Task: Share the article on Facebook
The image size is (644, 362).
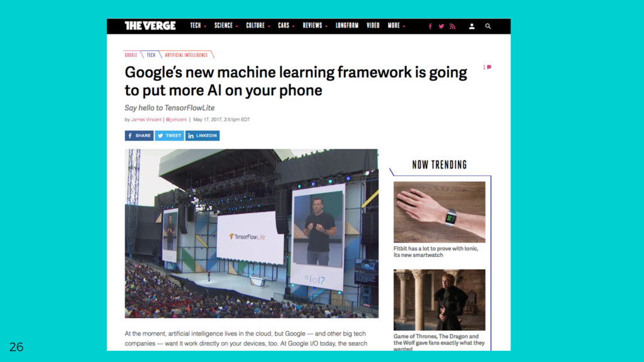Action: point(139,136)
